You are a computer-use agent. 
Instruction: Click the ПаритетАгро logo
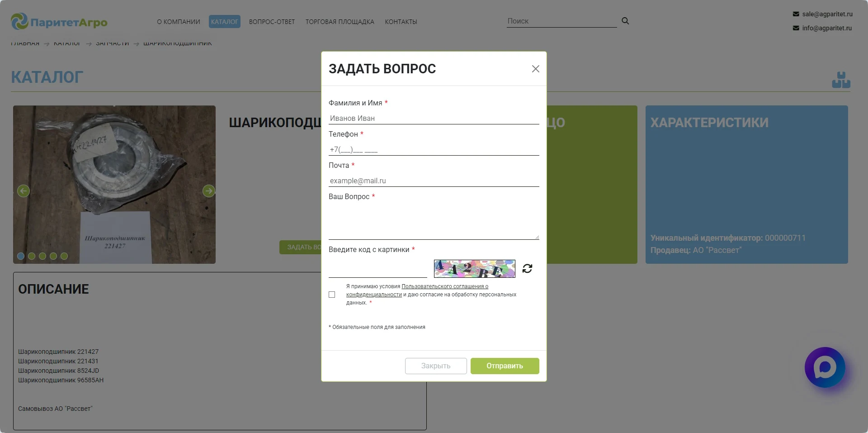pos(59,22)
